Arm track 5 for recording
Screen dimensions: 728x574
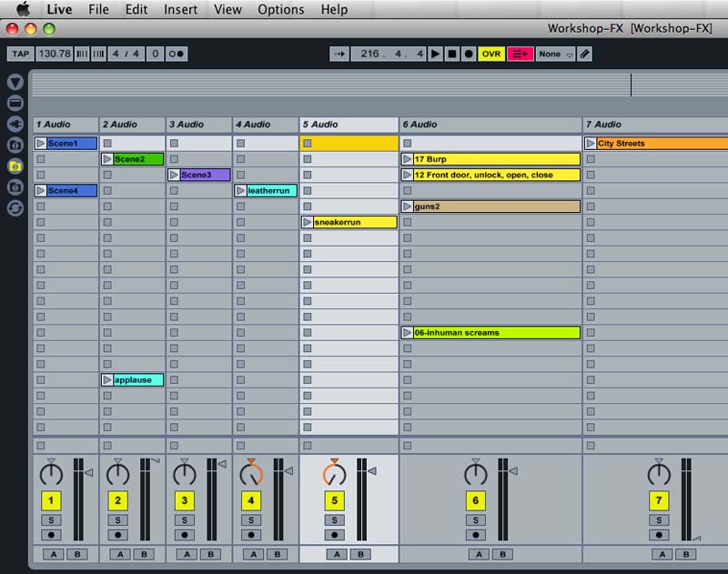(334, 535)
